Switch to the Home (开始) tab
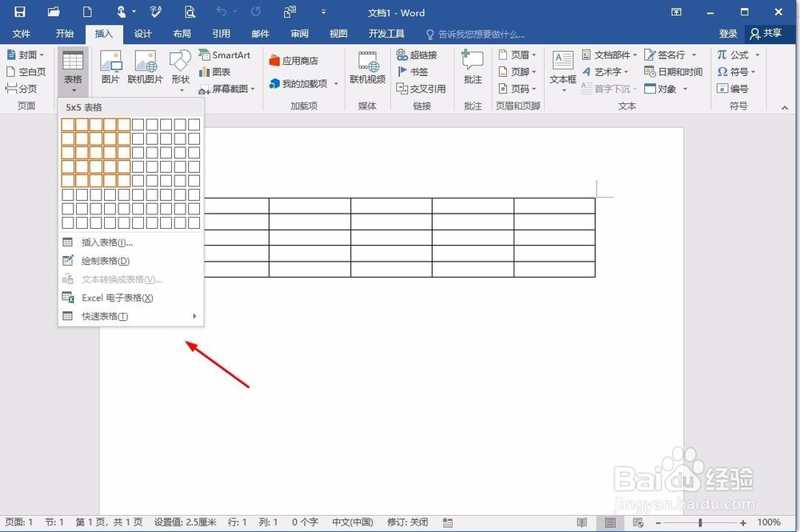 [x=65, y=34]
